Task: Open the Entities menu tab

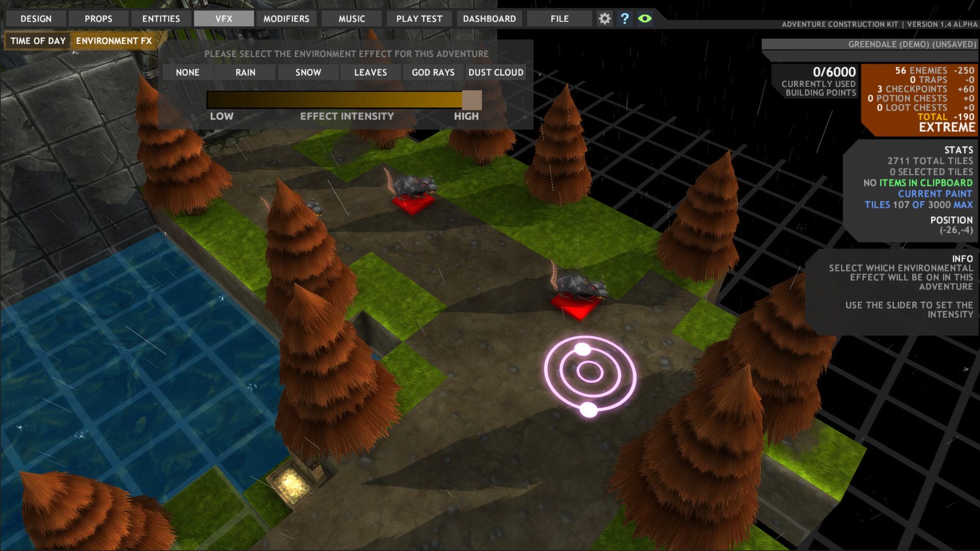Action: (x=161, y=19)
